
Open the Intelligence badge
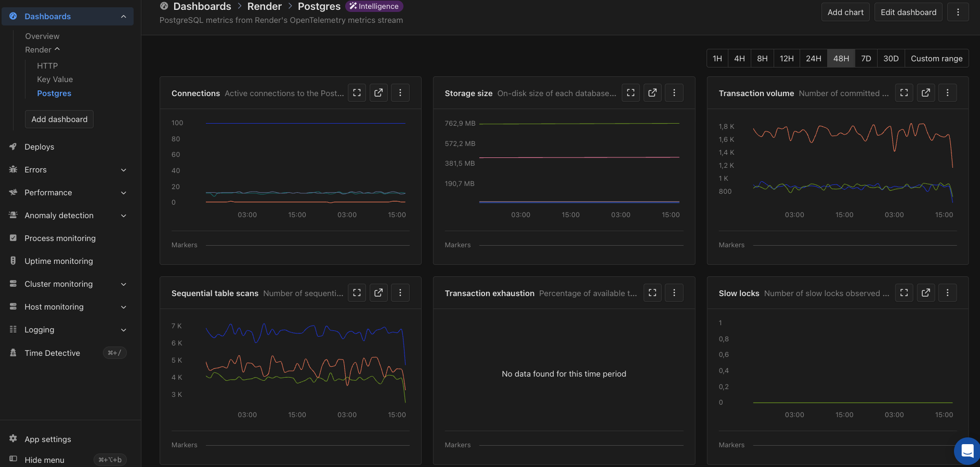tap(374, 6)
